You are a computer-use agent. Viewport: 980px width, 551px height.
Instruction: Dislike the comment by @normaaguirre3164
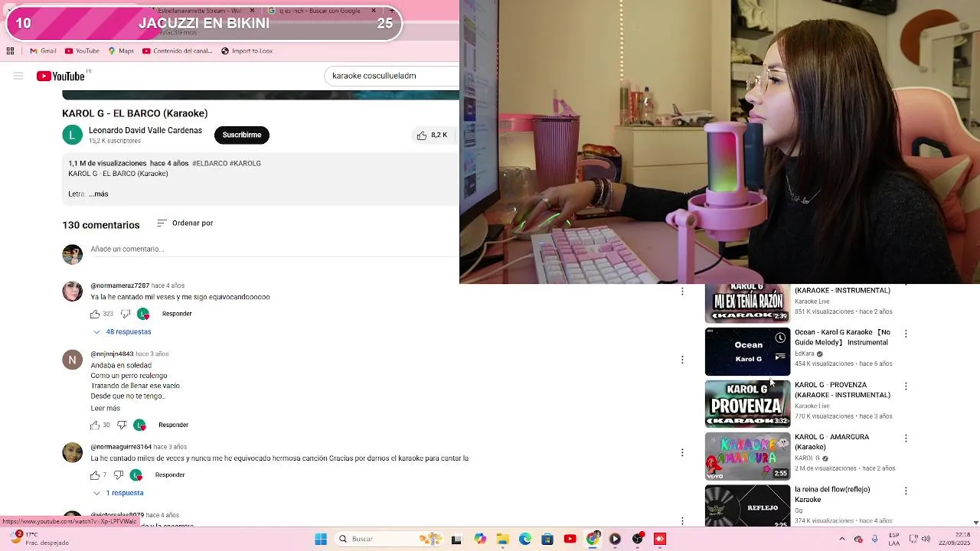pyautogui.click(x=119, y=475)
